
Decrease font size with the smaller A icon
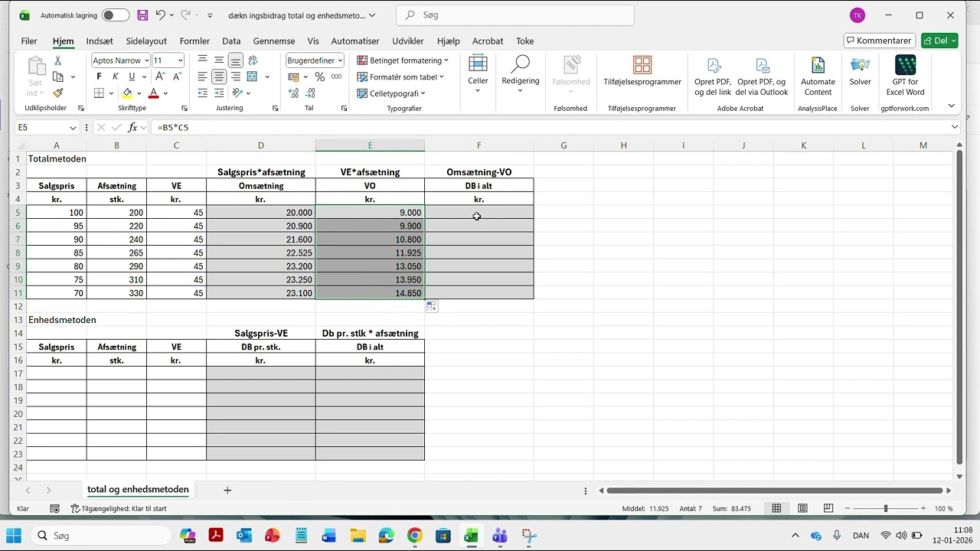coord(177,77)
